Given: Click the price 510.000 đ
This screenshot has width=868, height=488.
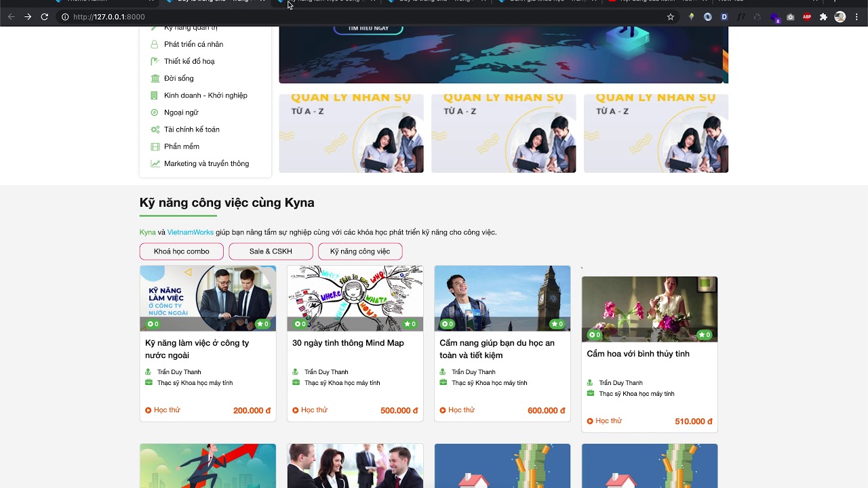Looking at the screenshot, I should 694,422.
